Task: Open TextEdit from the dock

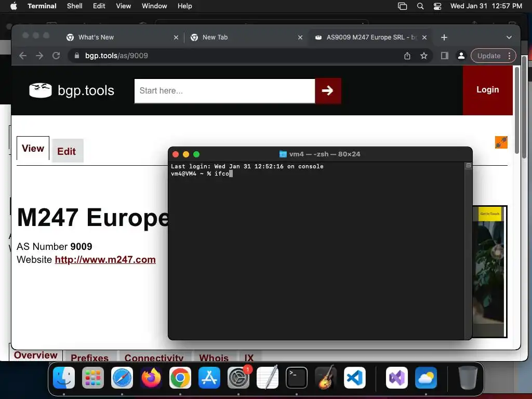Action: coord(268,378)
